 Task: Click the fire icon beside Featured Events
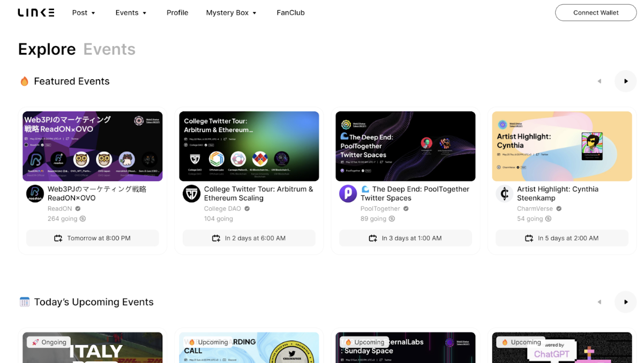(24, 81)
